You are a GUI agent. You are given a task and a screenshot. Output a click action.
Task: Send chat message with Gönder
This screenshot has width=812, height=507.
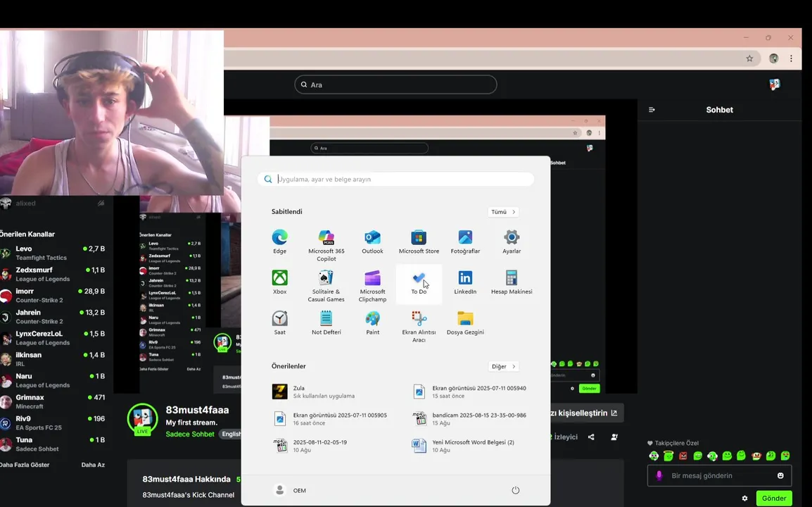tap(774, 498)
